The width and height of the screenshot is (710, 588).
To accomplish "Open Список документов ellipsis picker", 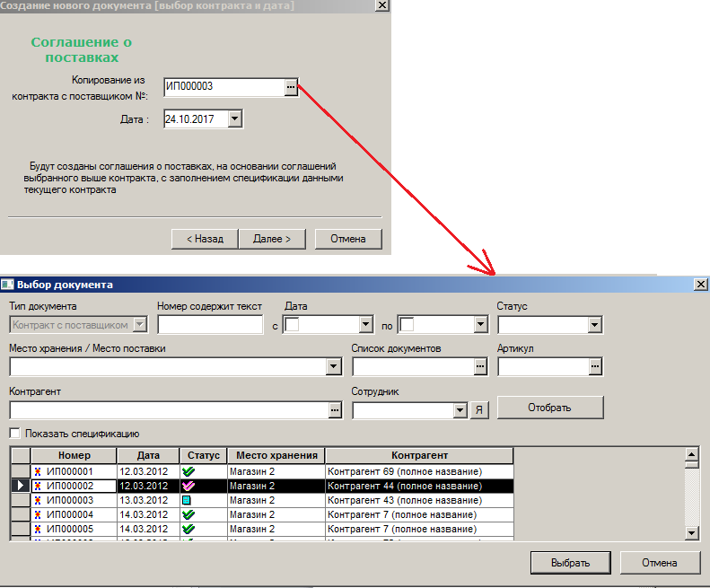I will (480, 366).
